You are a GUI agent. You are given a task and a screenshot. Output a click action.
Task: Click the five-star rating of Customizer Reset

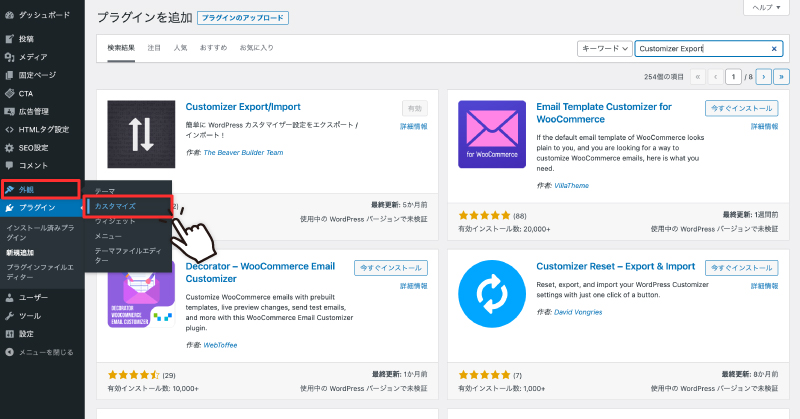point(484,375)
